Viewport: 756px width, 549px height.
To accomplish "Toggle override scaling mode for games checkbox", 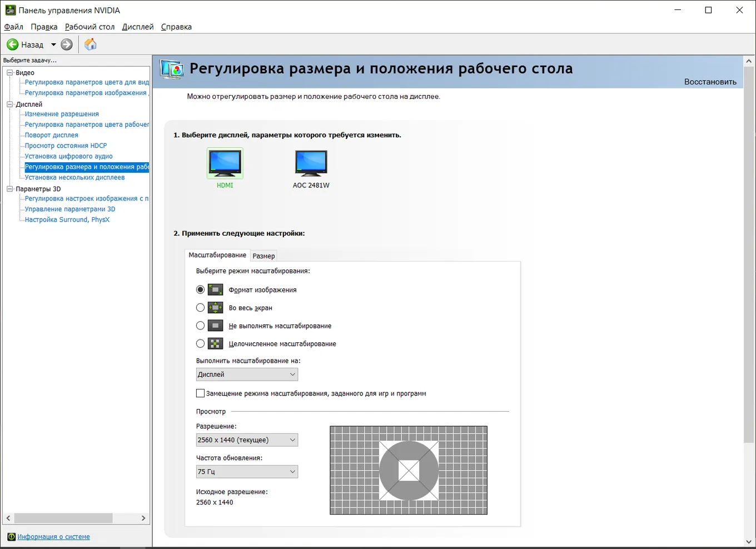I will (x=200, y=393).
